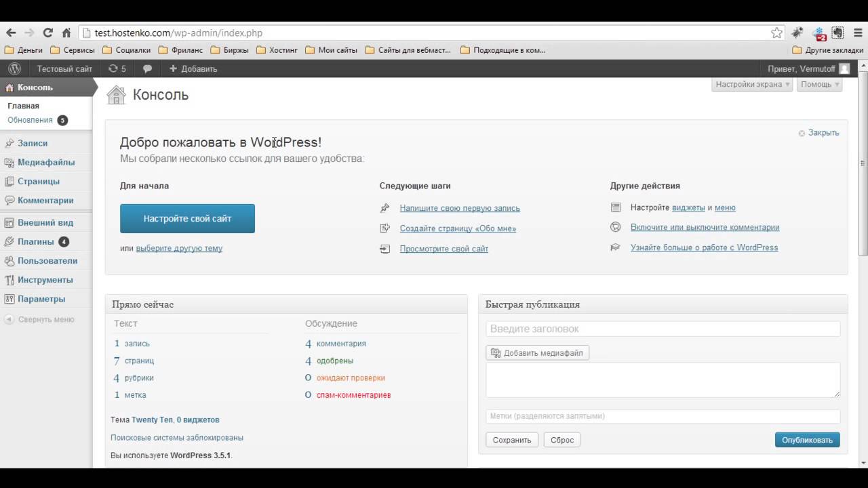
Task: Open the Фриланс bookmarks folder
Action: coord(180,50)
